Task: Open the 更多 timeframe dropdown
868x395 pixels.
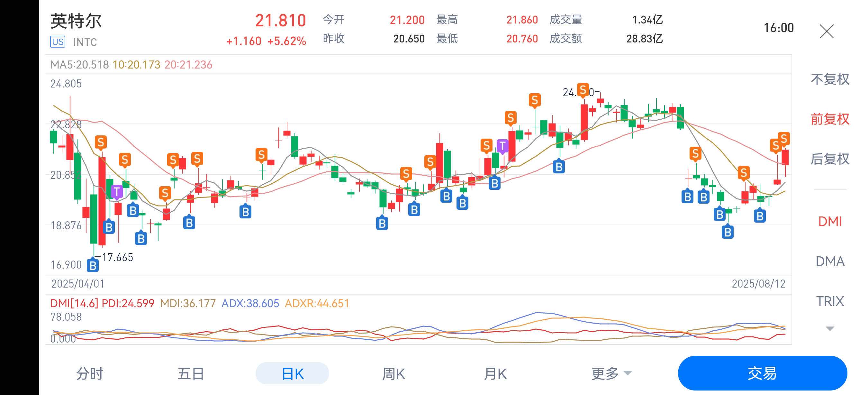Action: (x=611, y=373)
